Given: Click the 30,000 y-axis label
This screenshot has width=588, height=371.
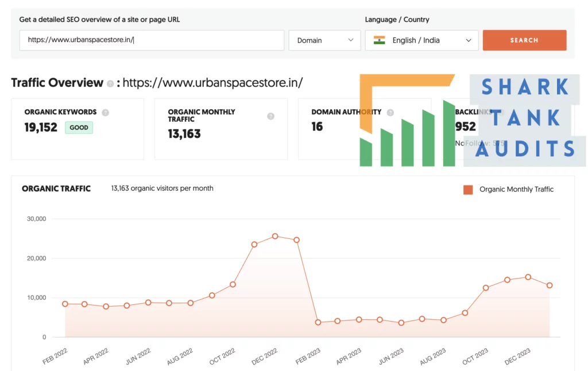Looking at the screenshot, I should [x=36, y=219].
